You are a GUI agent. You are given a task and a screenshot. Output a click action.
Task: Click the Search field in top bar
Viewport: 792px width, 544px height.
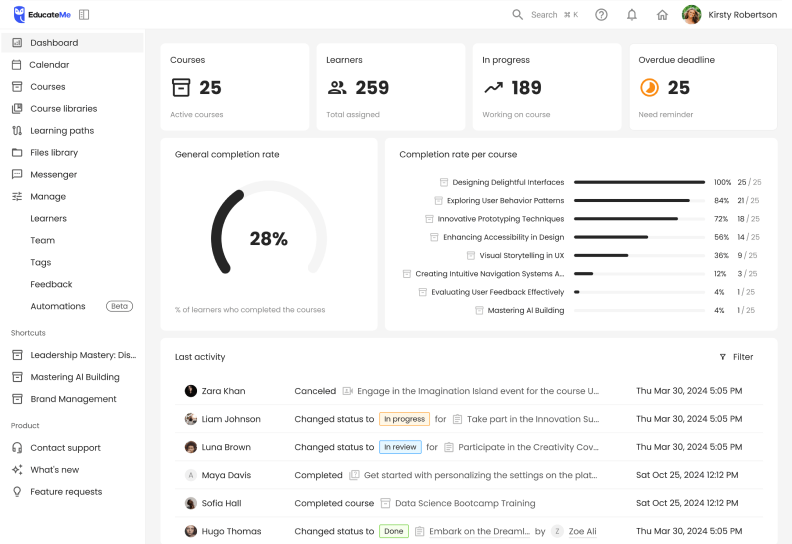(x=545, y=15)
